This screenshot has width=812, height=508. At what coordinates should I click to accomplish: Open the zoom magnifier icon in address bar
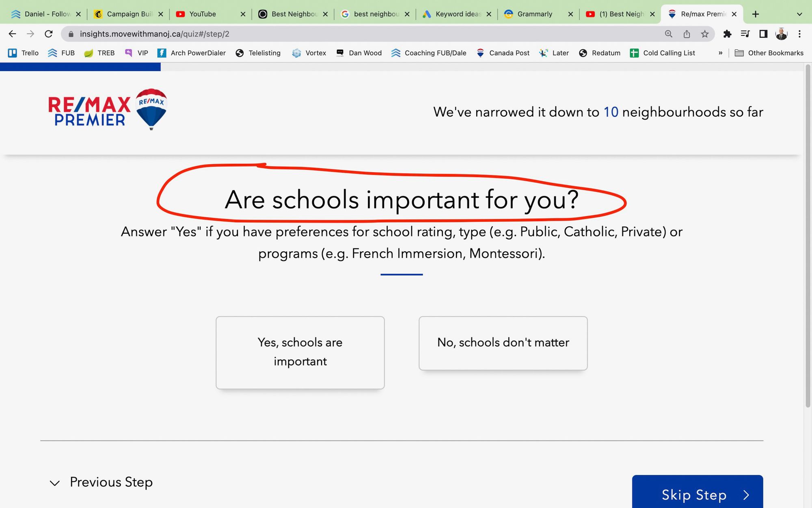(x=668, y=34)
